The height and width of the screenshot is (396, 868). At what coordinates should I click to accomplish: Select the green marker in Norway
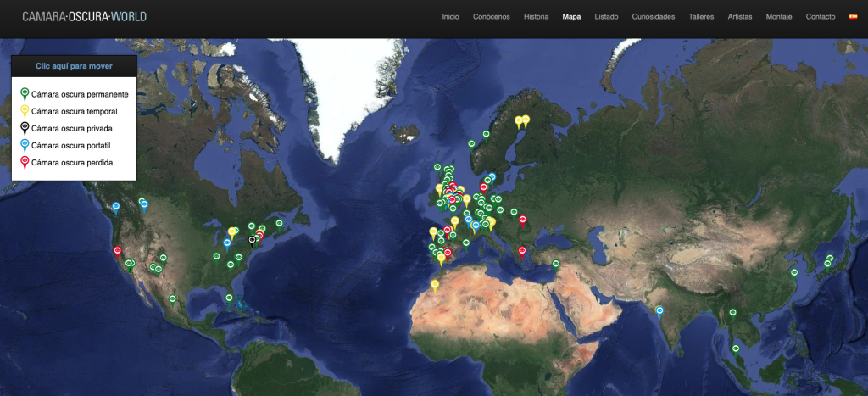pos(486,134)
